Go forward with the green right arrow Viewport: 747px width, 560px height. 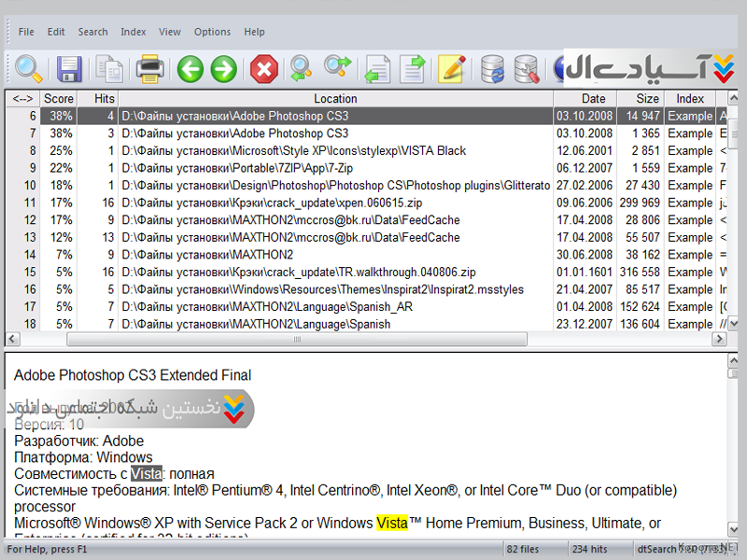pyautogui.click(x=223, y=68)
